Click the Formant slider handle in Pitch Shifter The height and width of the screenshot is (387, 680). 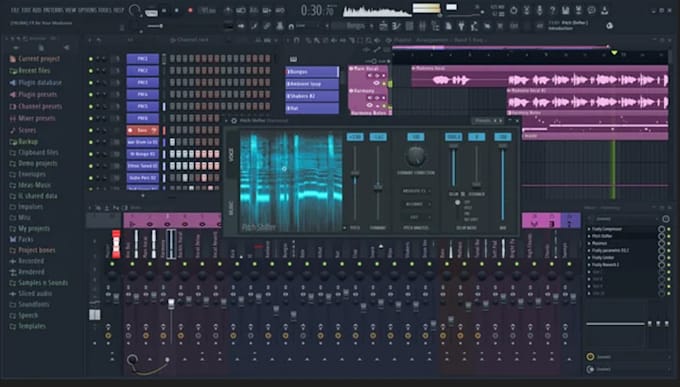pyautogui.click(x=378, y=187)
